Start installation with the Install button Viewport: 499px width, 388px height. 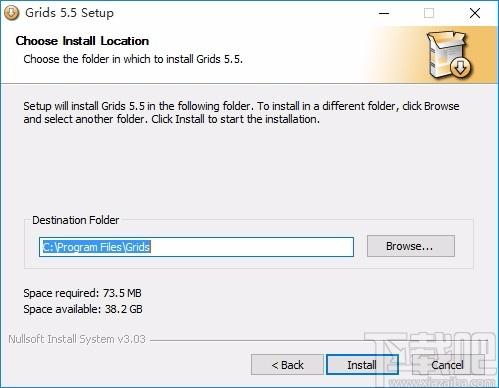coord(362,365)
